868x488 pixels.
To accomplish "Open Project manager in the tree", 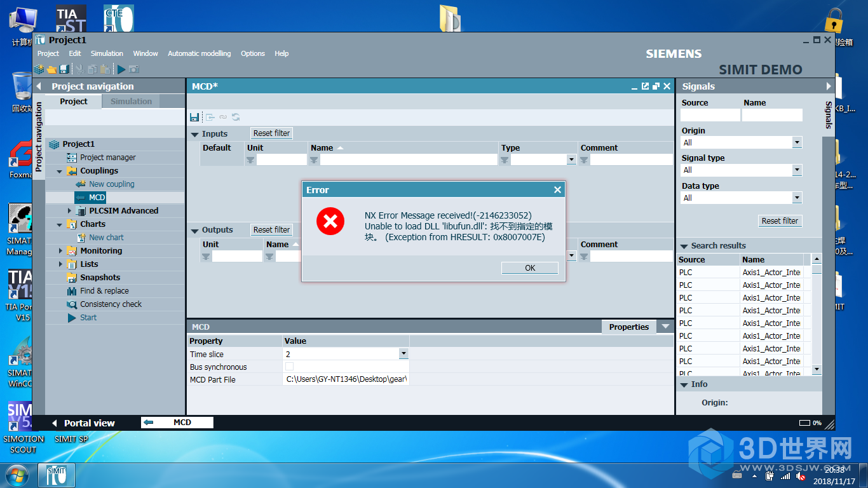I will (x=107, y=158).
